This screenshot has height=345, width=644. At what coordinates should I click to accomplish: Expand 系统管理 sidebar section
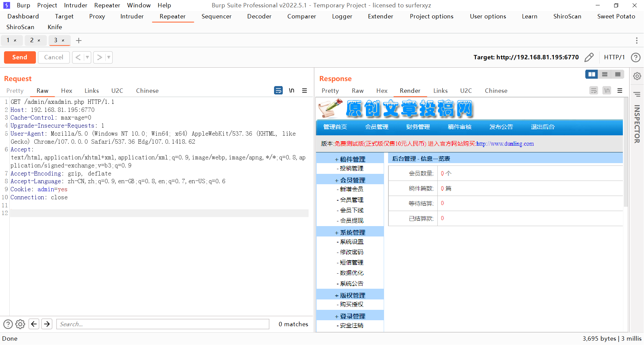(x=350, y=232)
